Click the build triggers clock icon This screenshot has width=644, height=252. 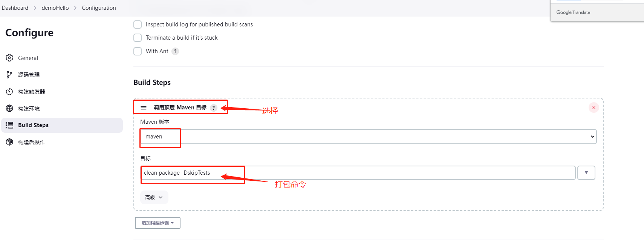(x=9, y=92)
